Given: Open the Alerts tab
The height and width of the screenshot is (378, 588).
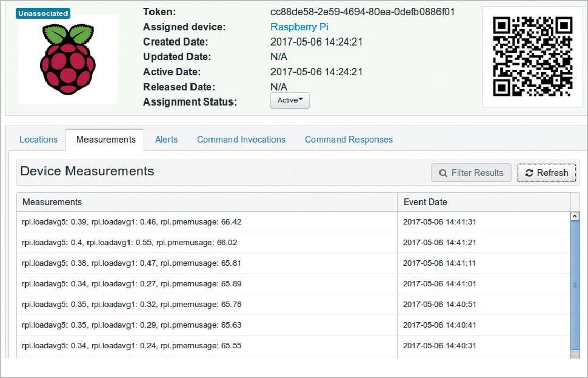Looking at the screenshot, I should [x=166, y=140].
